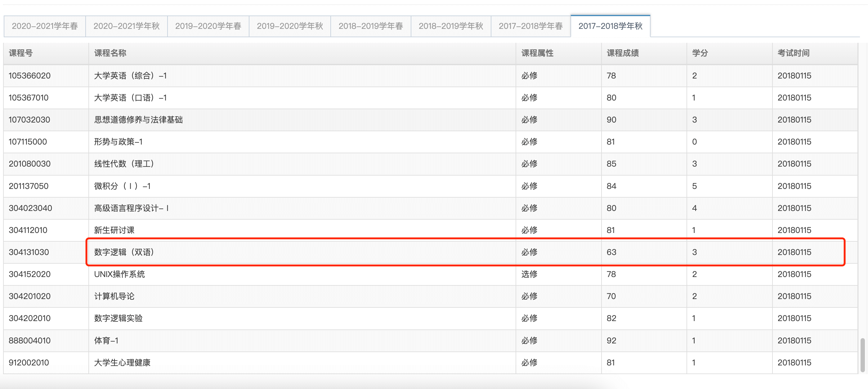Screen dimensions: 868x389
Task: Click course name 数字逻辑（双语）
Action: click(124, 252)
